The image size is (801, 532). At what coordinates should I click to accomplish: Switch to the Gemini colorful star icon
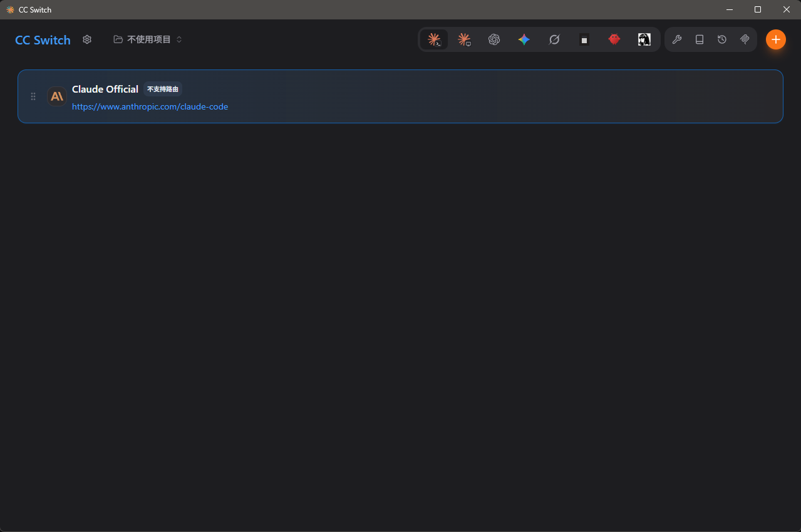coord(524,39)
